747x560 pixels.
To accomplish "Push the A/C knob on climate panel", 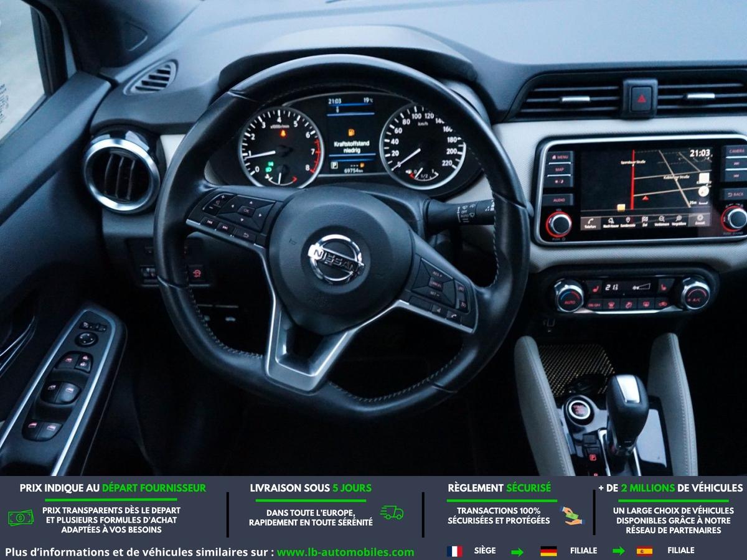I will point(695,292).
